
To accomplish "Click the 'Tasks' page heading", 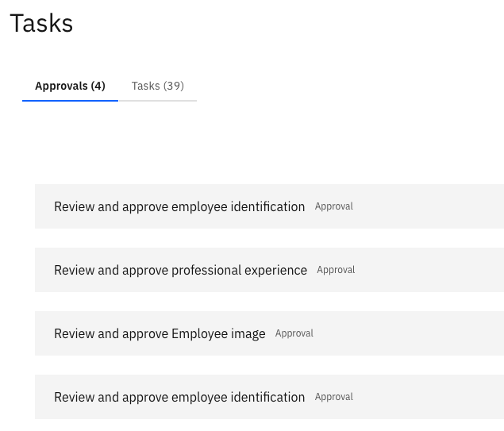I will pyautogui.click(x=41, y=24).
